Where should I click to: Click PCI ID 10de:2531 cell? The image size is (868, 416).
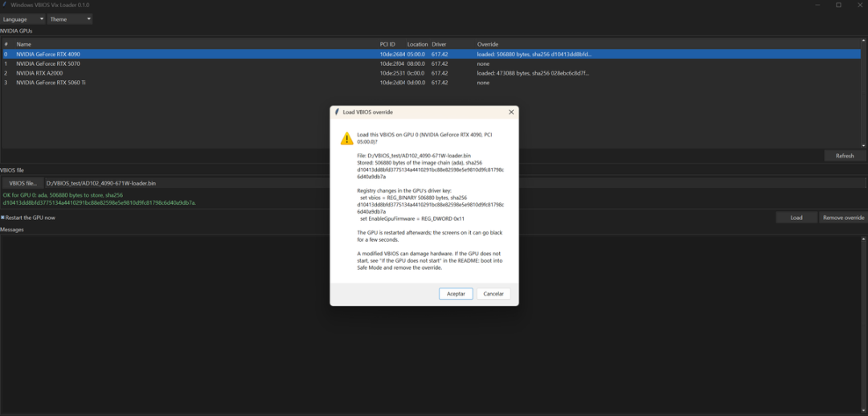tap(392, 73)
